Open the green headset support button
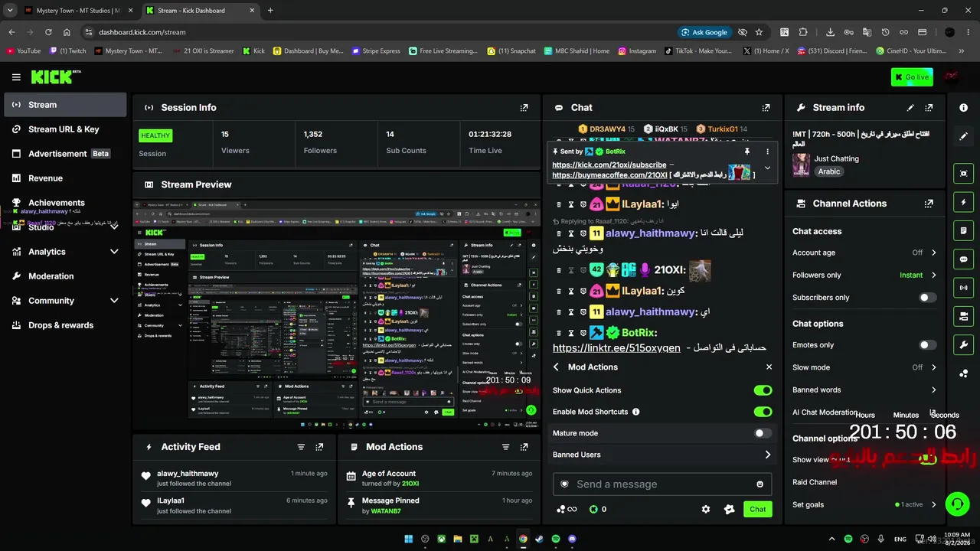The width and height of the screenshot is (980, 551). tap(957, 504)
